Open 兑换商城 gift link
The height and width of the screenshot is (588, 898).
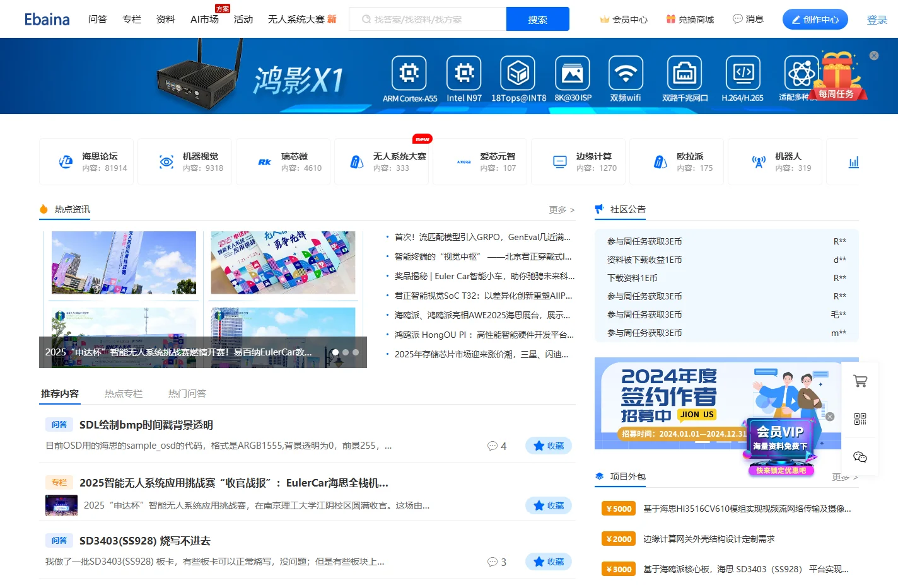tap(690, 20)
